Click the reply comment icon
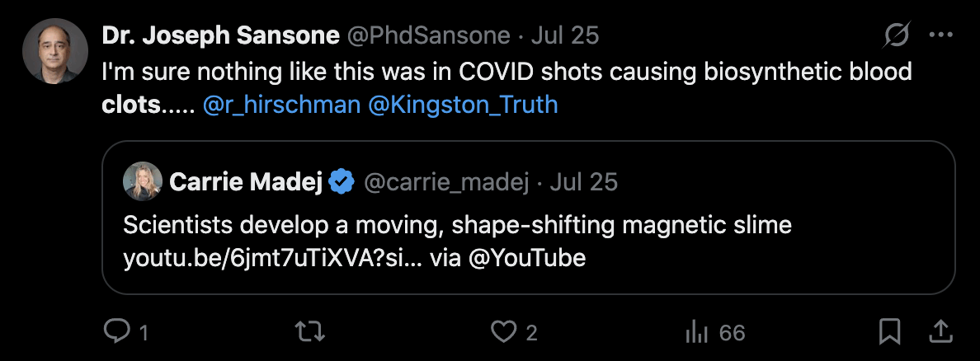980x361 pixels. 116,332
